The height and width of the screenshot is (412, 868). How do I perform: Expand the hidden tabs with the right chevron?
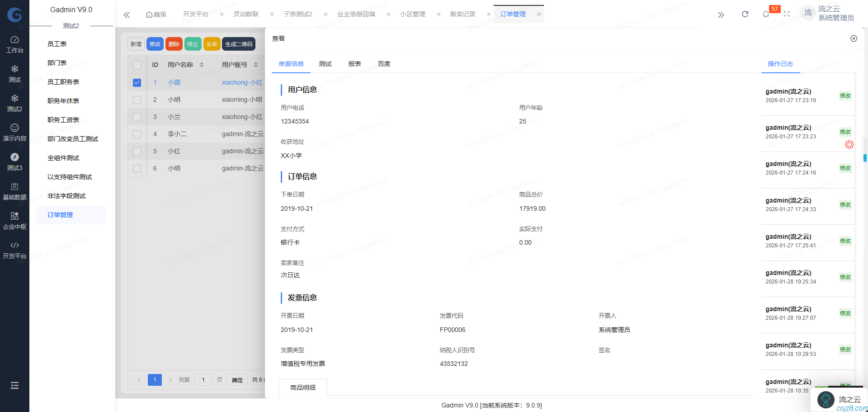click(x=721, y=14)
